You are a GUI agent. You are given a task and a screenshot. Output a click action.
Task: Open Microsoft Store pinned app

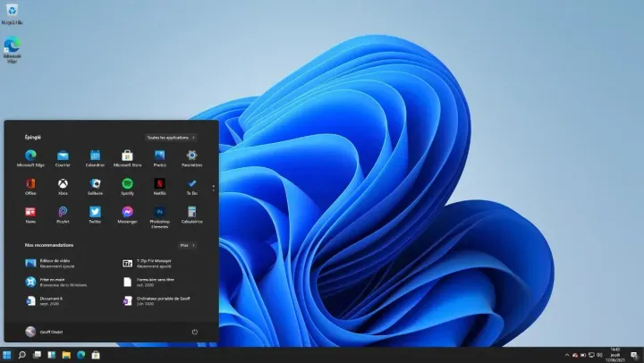127,156
